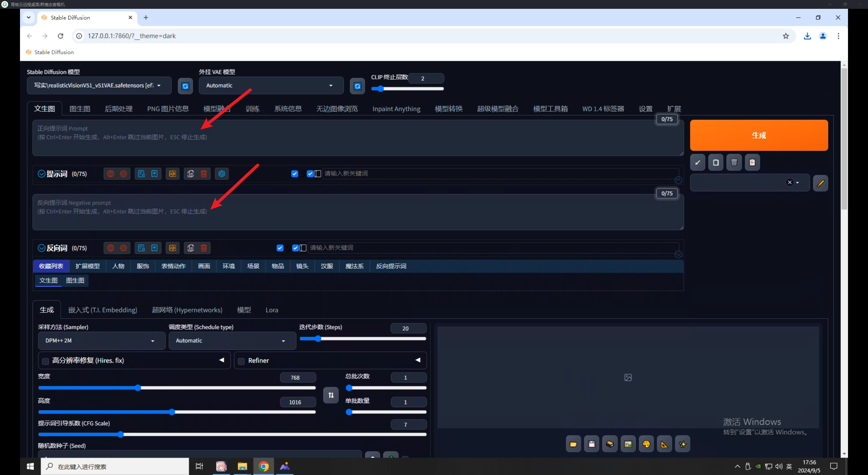Click the AB translate icon in 提示词 row
This screenshot has height=475, width=868.
pyautogui.click(x=173, y=174)
